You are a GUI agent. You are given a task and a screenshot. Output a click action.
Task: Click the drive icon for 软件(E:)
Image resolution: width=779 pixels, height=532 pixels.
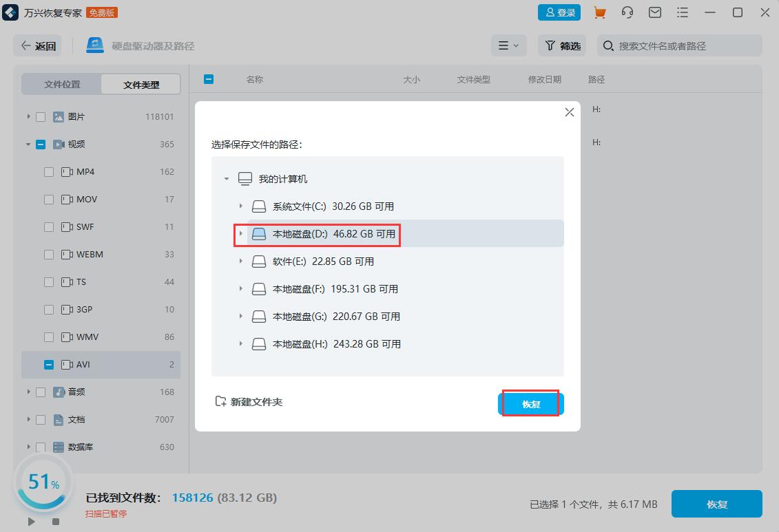coord(259,262)
